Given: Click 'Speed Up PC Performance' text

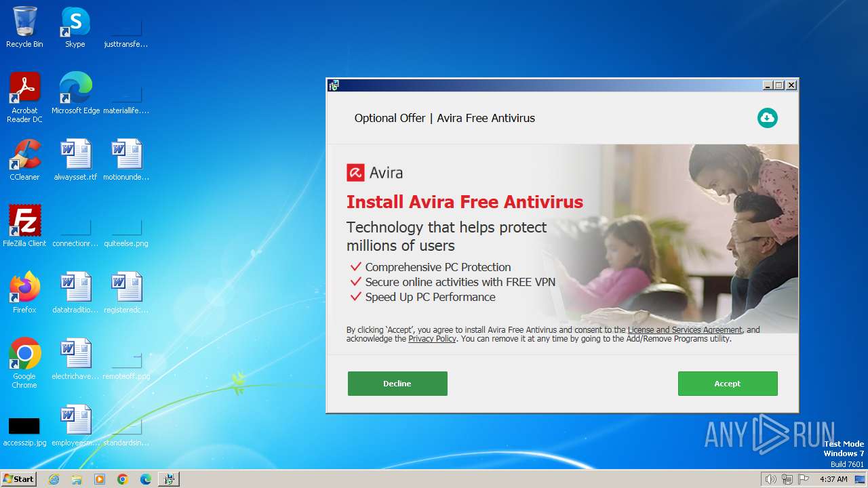Looking at the screenshot, I should pos(431,297).
